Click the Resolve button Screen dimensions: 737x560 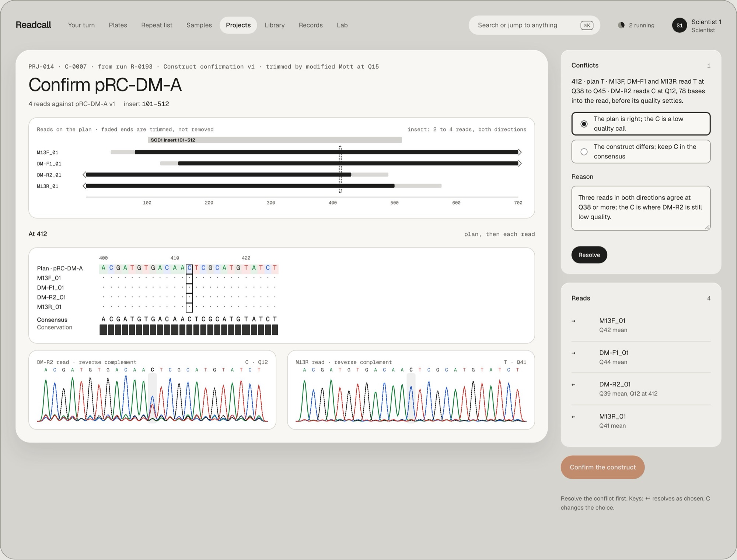[589, 255]
